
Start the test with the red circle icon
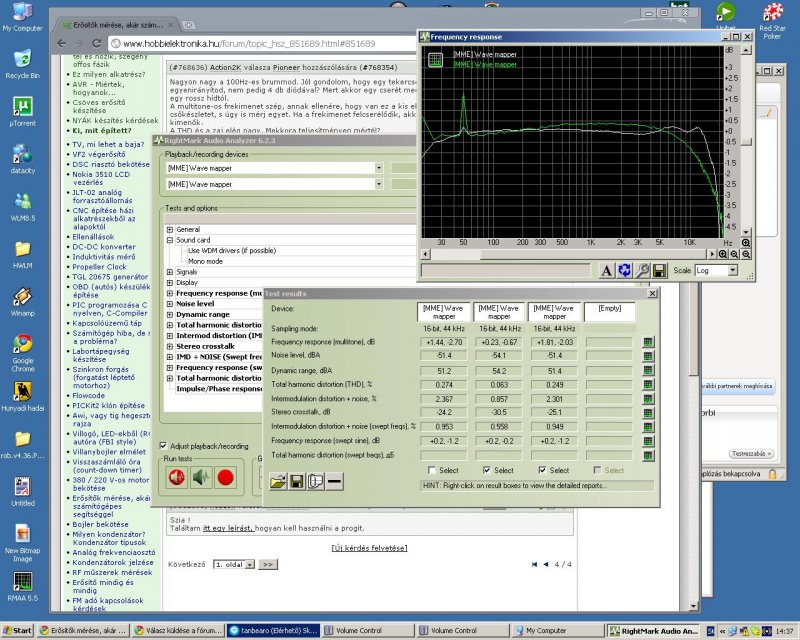(226, 478)
